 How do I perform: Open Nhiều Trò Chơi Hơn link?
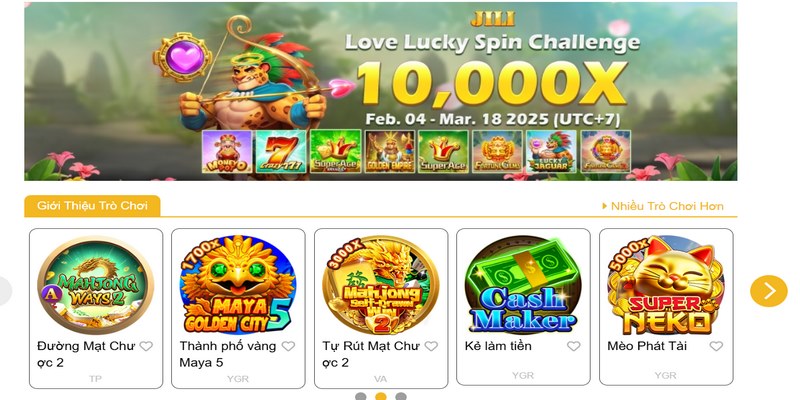[663, 206]
